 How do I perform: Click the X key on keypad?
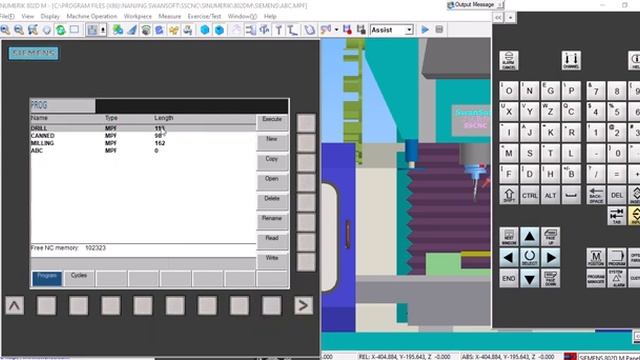click(509, 111)
